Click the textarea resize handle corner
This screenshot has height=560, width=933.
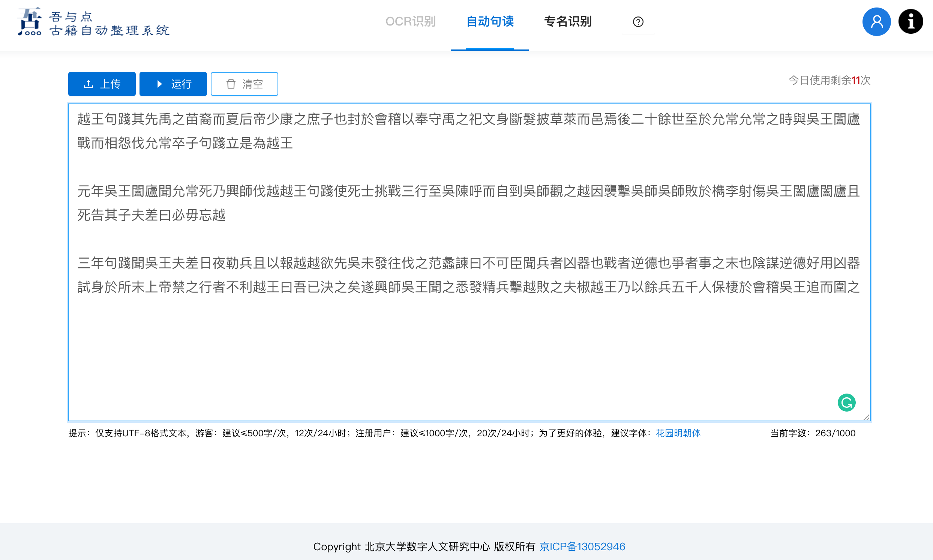click(867, 417)
